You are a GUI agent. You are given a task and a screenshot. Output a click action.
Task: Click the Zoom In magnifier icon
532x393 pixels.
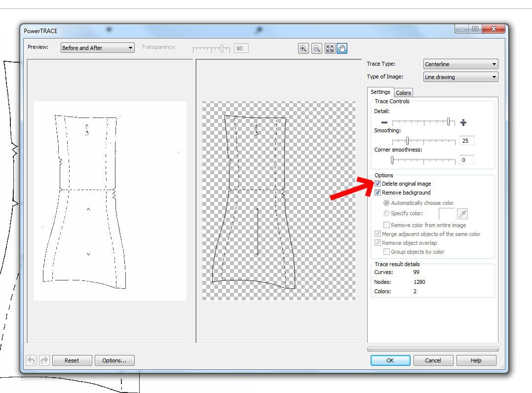coord(303,48)
